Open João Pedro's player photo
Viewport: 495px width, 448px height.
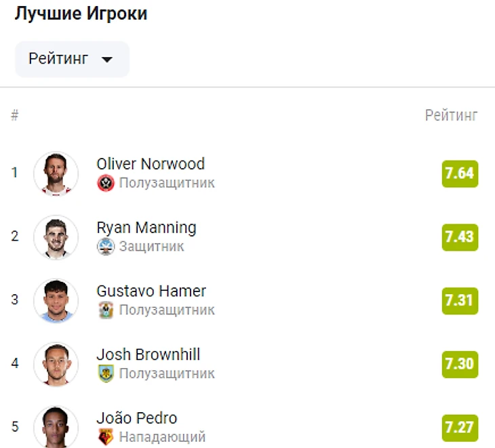pyautogui.click(x=56, y=427)
